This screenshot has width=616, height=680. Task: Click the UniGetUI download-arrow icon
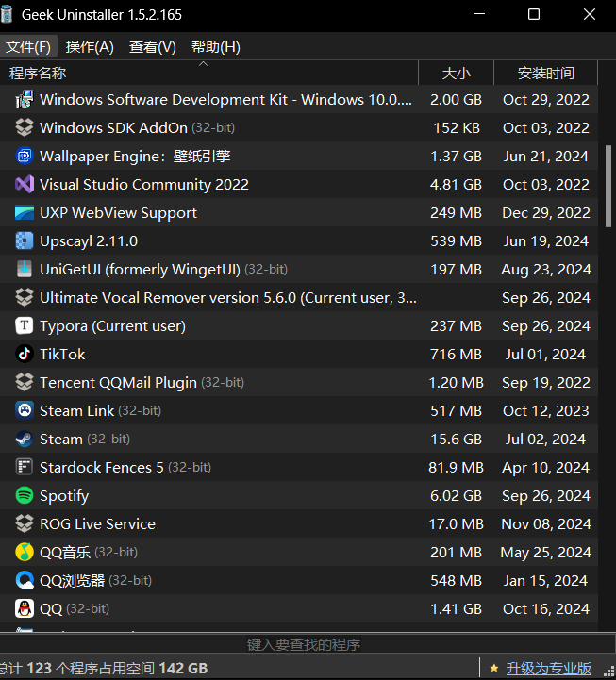[x=25, y=269]
